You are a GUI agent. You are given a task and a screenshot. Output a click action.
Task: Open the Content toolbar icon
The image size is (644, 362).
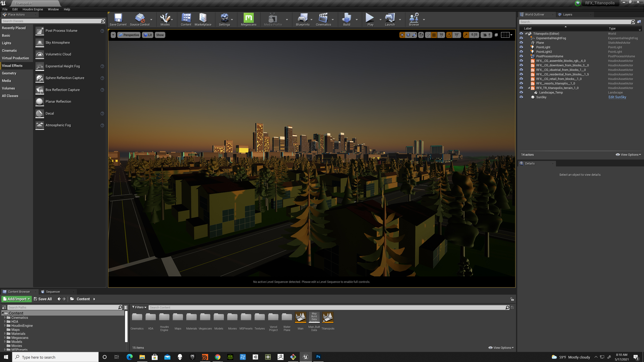pos(186,19)
